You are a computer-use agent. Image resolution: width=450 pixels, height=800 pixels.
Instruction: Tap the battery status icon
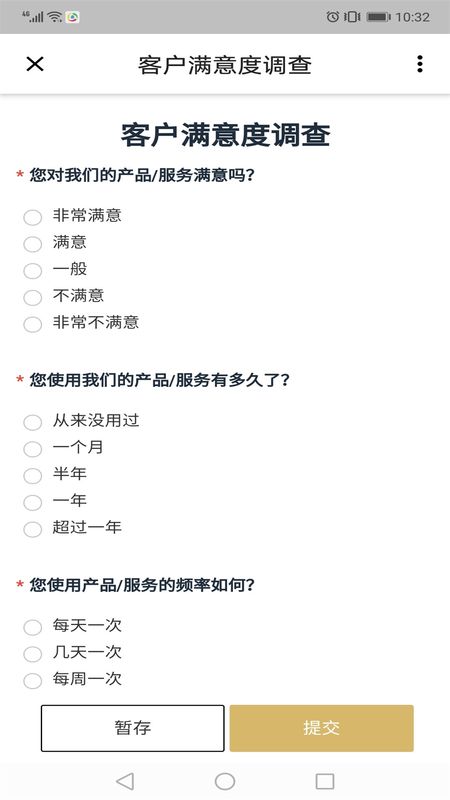click(x=378, y=17)
